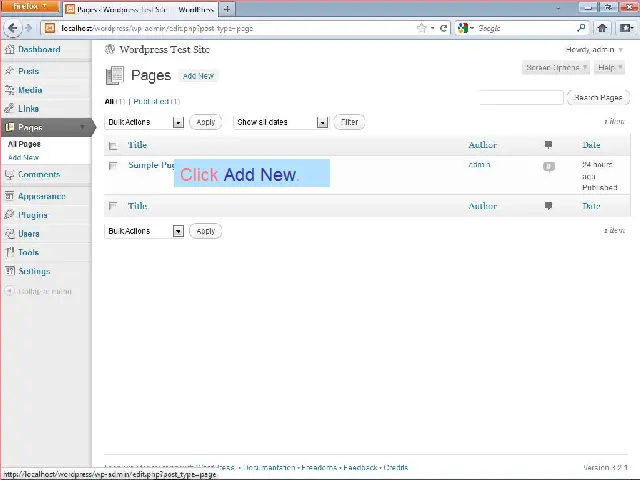Viewport: 640px width, 480px height.
Task: Click the Collapse menu arrow icon
Action: point(9,291)
